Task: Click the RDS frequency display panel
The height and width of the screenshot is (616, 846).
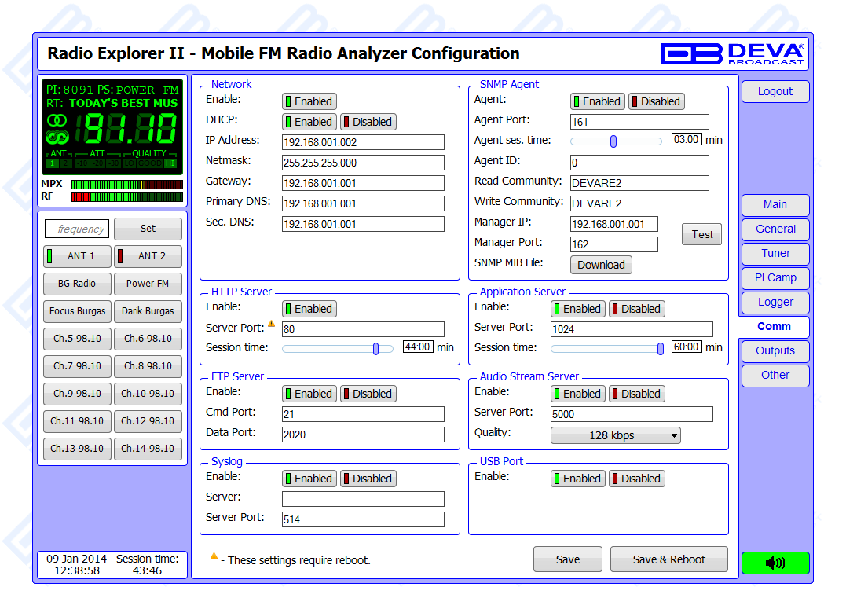Action: pyautogui.click(x=112, y=126)
